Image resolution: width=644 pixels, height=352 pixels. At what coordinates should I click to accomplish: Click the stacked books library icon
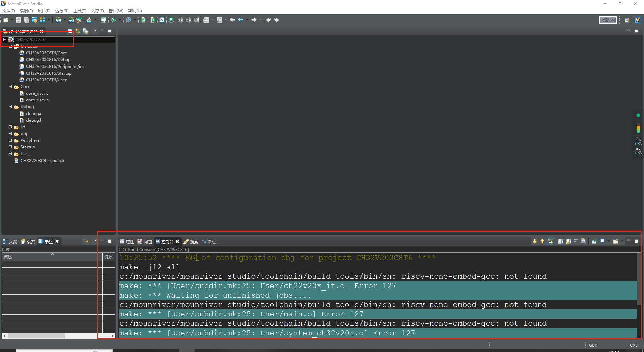click(x=79, y=20)
